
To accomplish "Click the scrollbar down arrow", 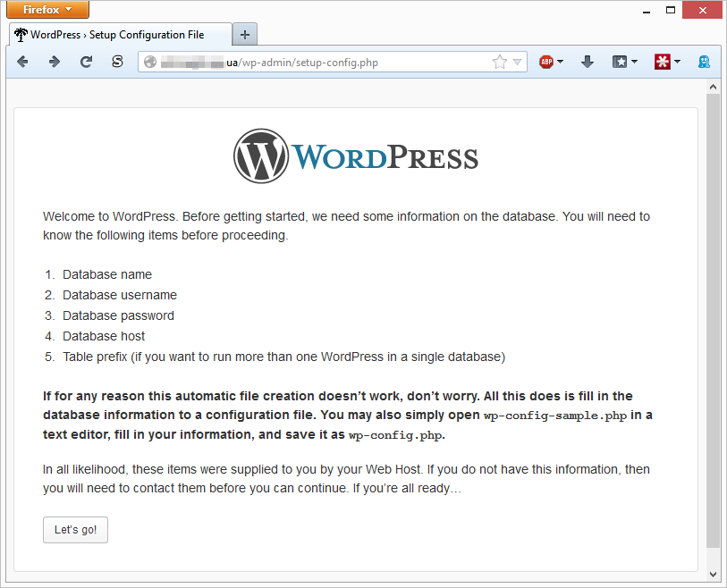I will click(x=713, y=575).
